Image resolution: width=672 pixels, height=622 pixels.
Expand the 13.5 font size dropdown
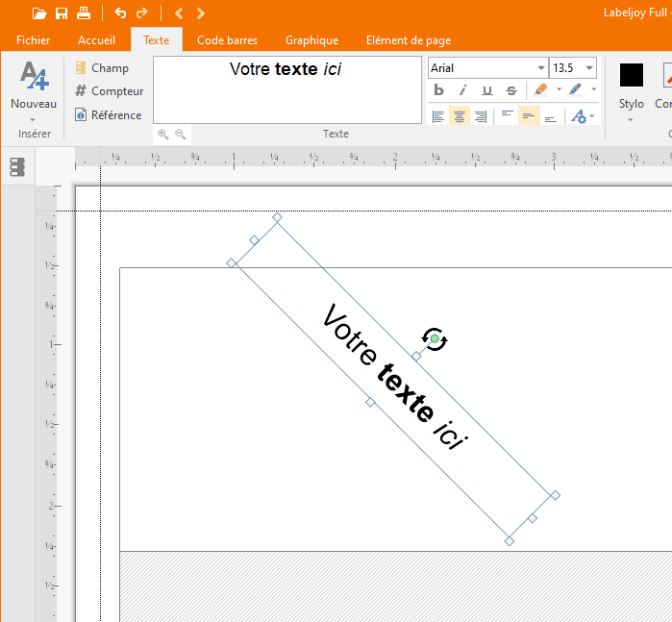coord(588,68)
